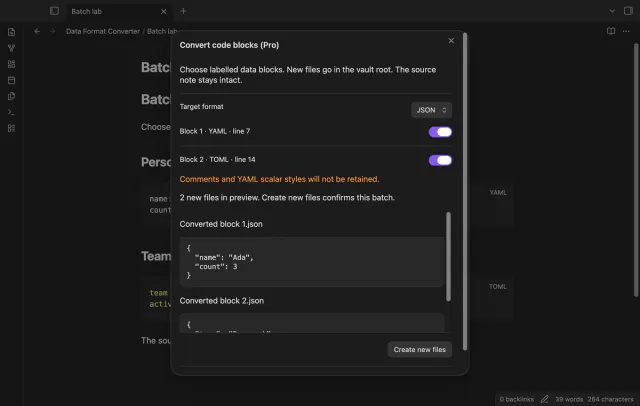This screenshot has height=406, width=640.
Task: Toggle the left sidebar icon
Action: click(x=54, y=11)
